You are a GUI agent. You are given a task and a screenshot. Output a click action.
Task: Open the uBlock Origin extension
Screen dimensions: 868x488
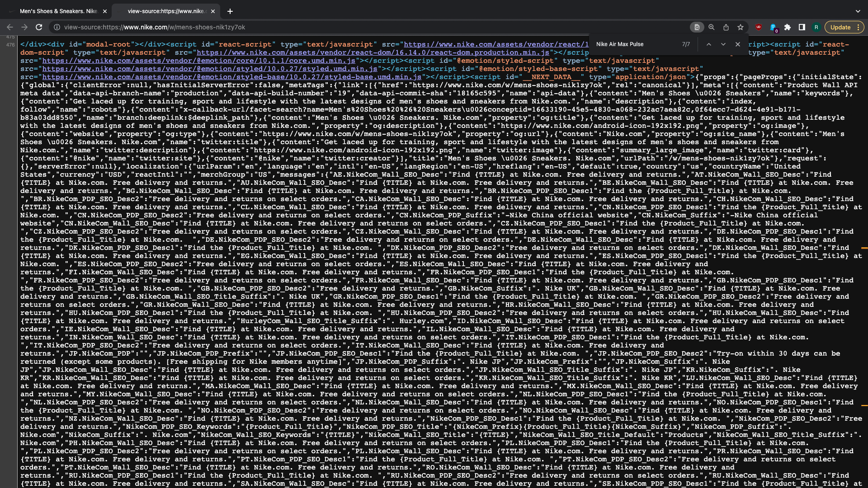click(x=759, y=27)
